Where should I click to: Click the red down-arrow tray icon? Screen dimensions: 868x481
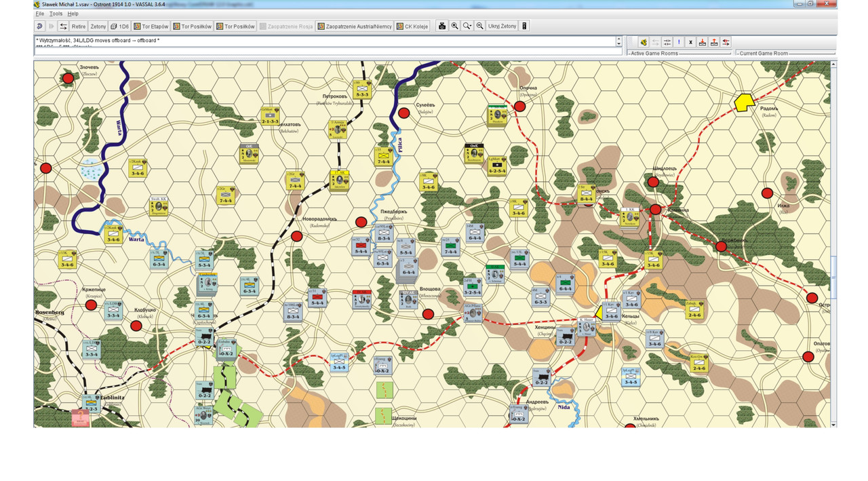click(x=703, y=42)
